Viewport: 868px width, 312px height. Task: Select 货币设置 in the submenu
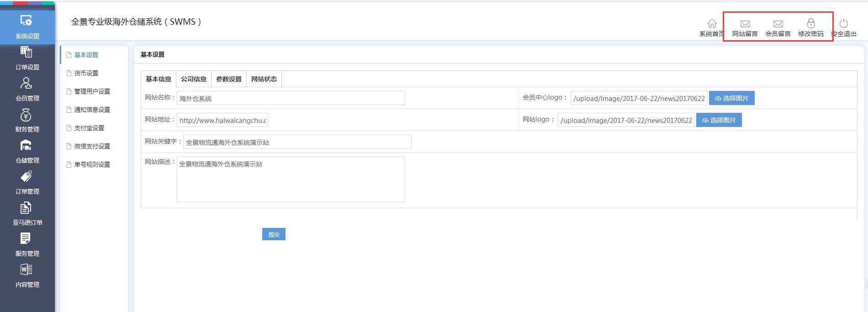click(86, 73)
